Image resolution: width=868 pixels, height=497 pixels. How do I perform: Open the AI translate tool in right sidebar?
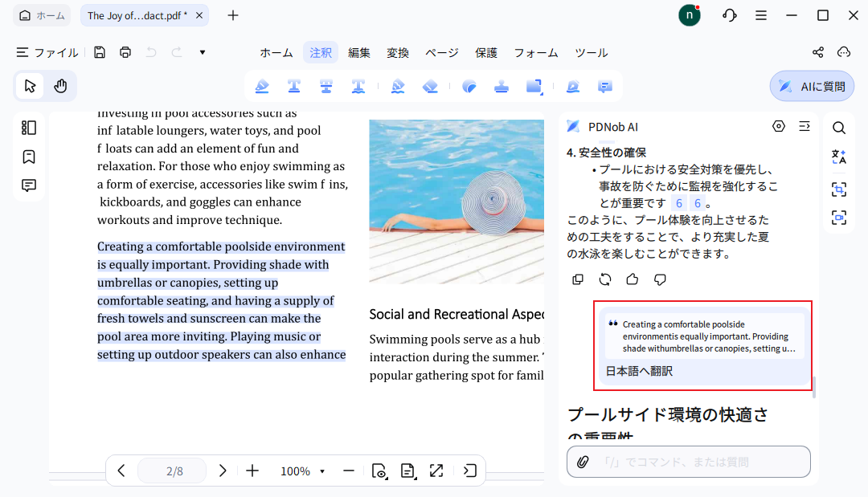838,157
